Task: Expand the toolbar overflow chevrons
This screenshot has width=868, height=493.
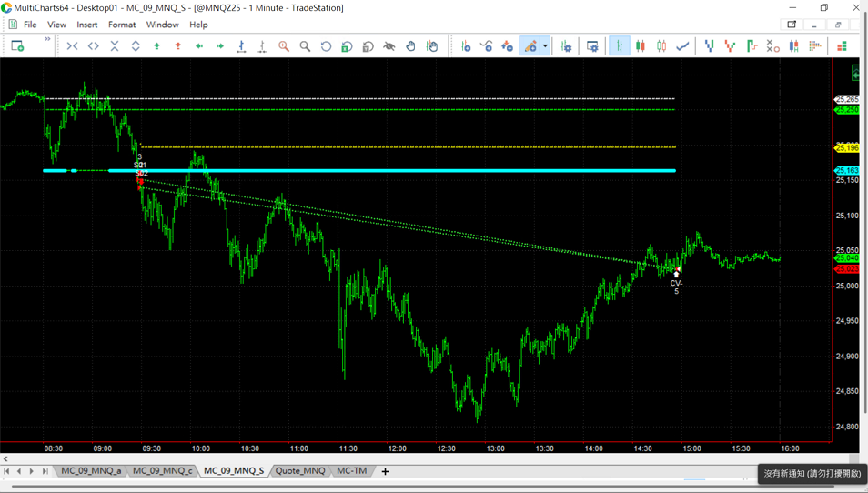Action: click(x=47, y=39)
